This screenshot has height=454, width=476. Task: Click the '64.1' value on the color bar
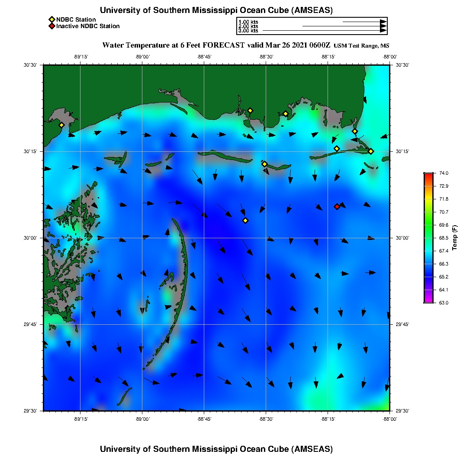444,290
